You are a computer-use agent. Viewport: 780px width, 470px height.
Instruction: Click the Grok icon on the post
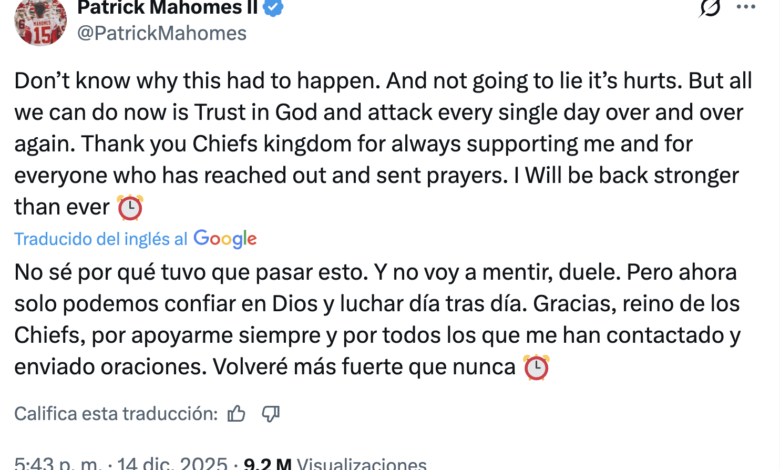point(710,8)
